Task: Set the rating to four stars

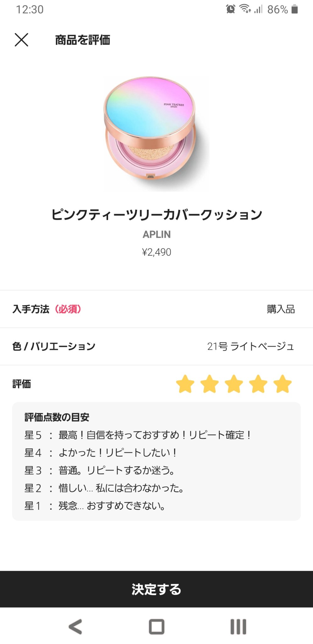Action: 258,384
